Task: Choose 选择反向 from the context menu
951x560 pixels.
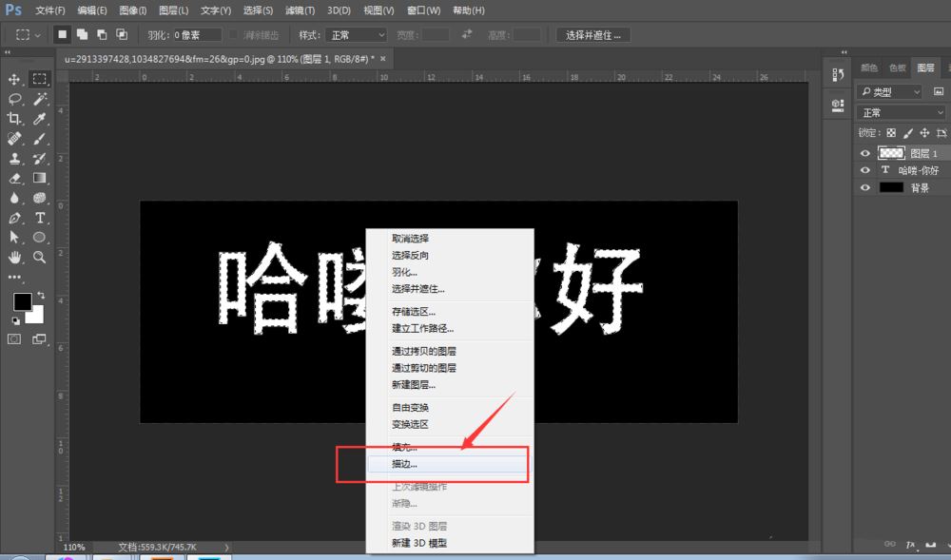Action: coord(450,256)
